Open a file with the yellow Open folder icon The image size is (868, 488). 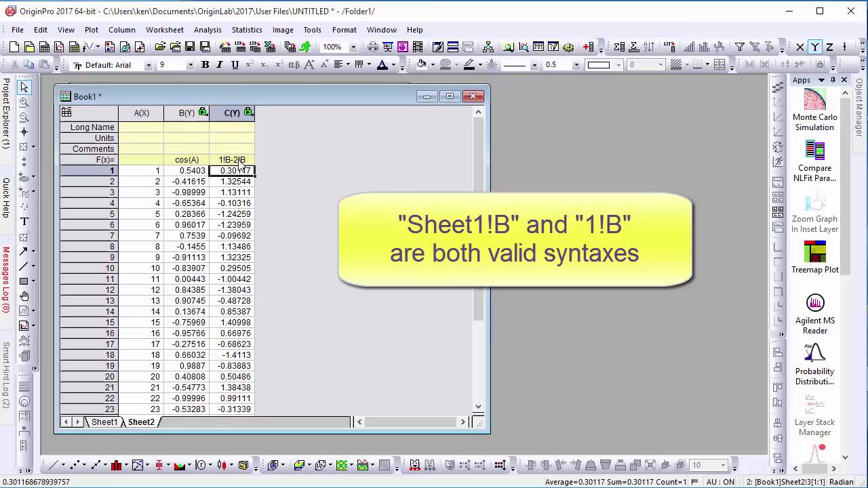coord(160,47)
